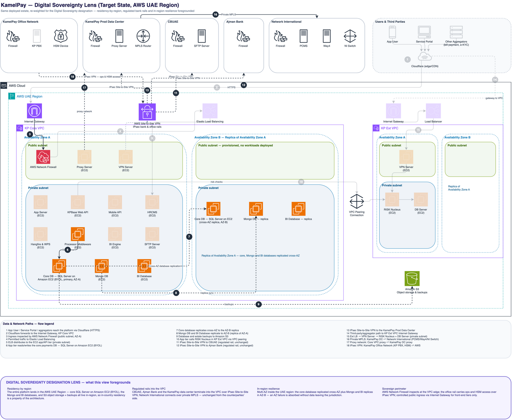The width and height of the screenshot is (512, 420).
Task: Click the Service Portal monitor icon
Action: [424, 32]
